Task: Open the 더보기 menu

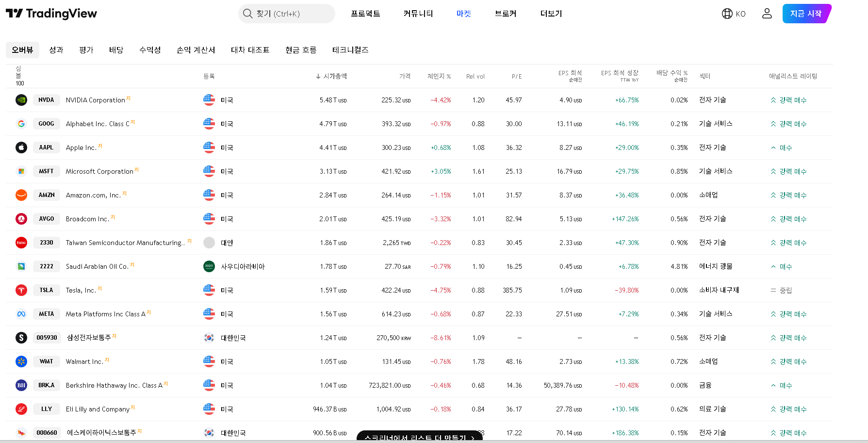Action: pos(551,14)
